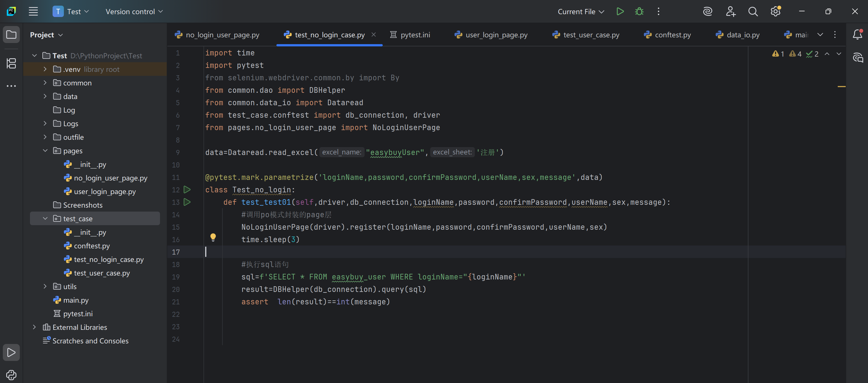Screen dimensions: 868x383
Task: Open the Current File run configuration dropdown
Action: click(x=581, y=12)
